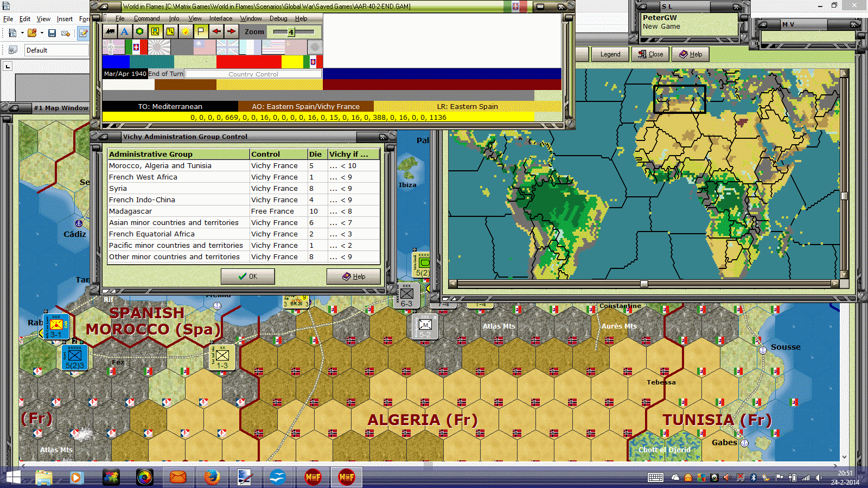Screen dimensions: 868x488
Task: Adjust the Zoom slider handle
Action: pos(291,32)
